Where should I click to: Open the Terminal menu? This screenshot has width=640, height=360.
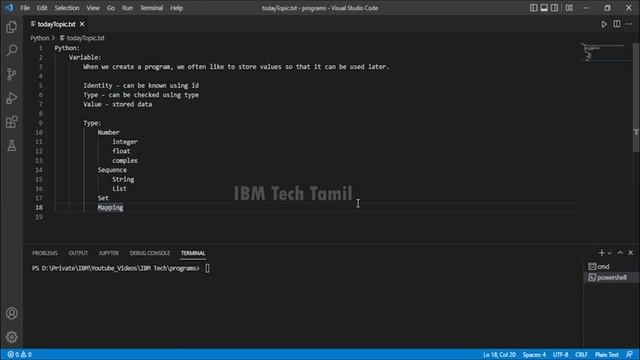151,8
